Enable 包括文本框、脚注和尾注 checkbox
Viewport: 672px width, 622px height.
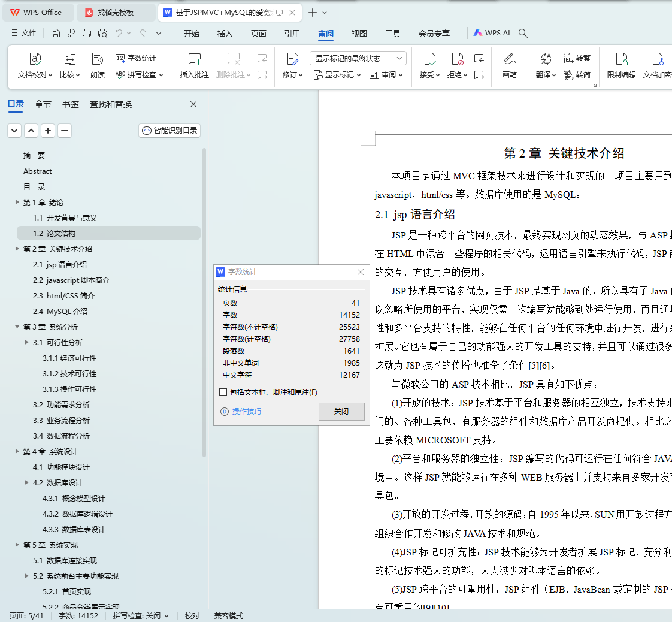tap(223, 392)
